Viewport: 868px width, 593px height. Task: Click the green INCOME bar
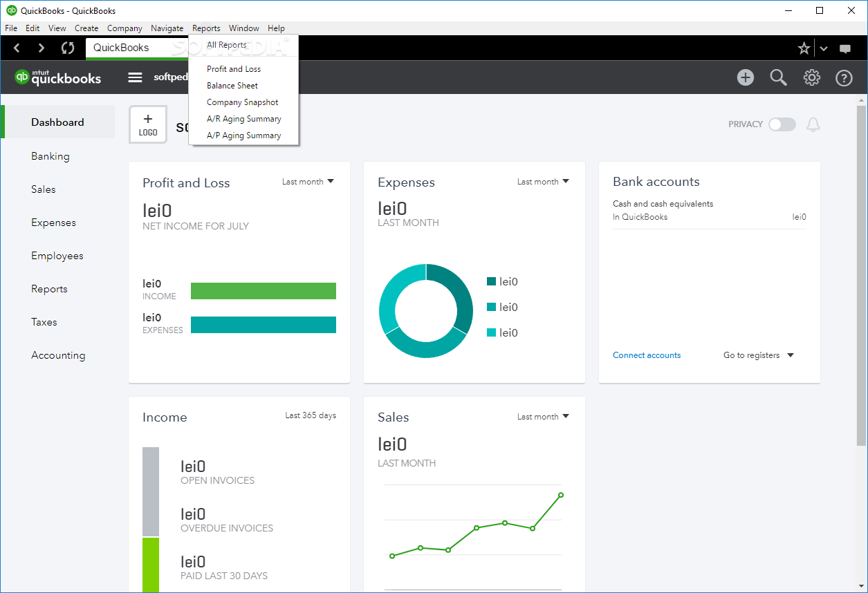264,291
